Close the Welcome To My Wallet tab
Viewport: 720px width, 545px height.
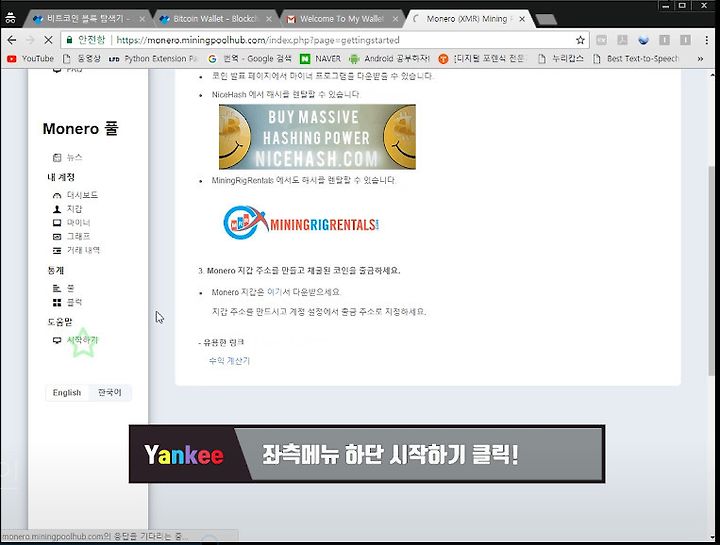click(396, 19)
